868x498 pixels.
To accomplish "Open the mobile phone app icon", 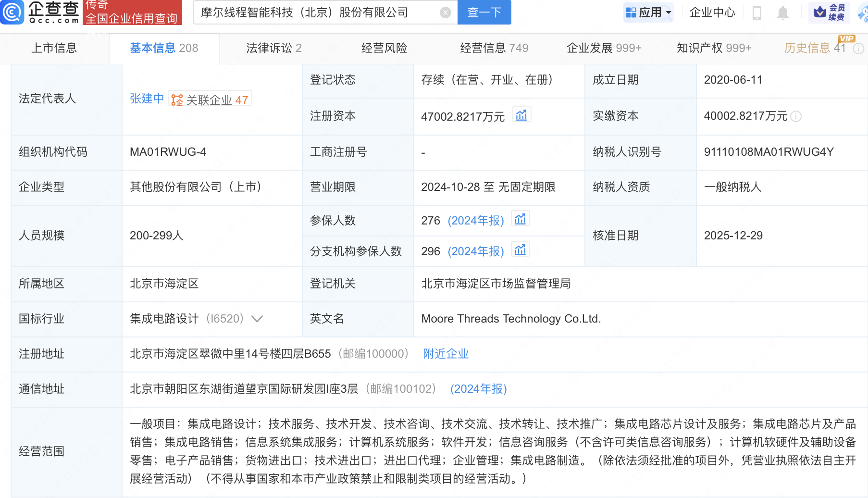I will click(x=756, y=12).
